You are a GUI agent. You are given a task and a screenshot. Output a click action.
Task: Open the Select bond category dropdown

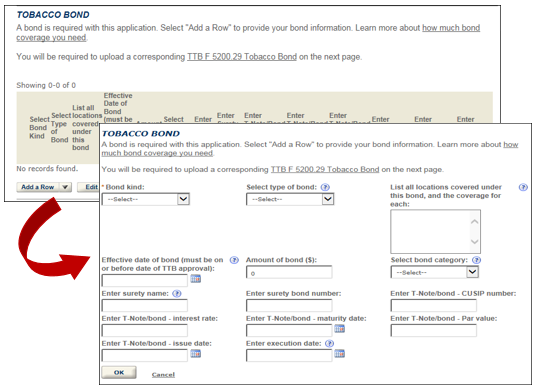(434, 272)
